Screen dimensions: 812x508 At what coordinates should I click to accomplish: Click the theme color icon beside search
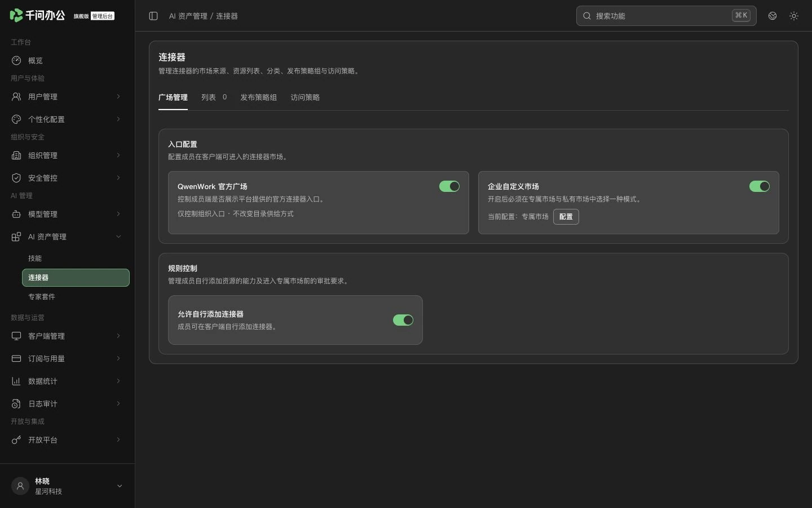773,16
